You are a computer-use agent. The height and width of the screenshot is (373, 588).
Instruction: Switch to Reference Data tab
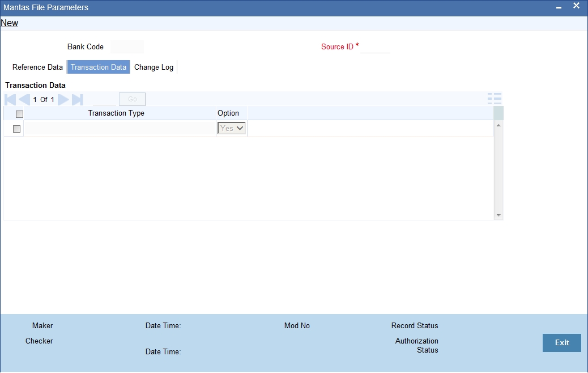pos(37,67)
